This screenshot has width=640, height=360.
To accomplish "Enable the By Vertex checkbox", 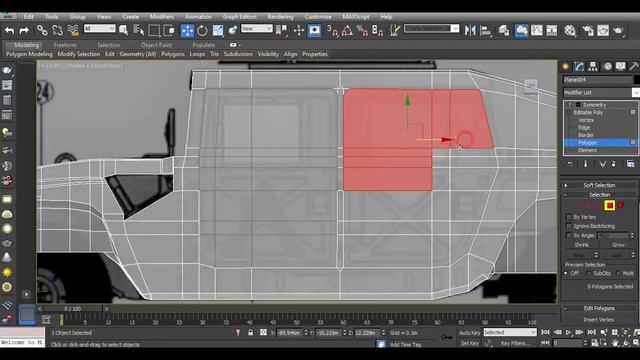I will pyautogui.click(x=569, y=217).
